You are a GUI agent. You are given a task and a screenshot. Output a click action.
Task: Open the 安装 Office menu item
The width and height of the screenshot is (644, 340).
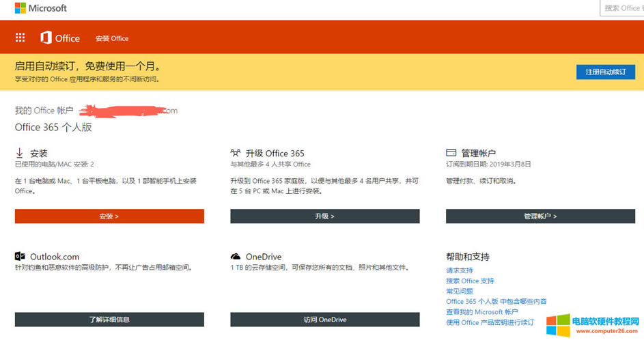coord(112,38)
